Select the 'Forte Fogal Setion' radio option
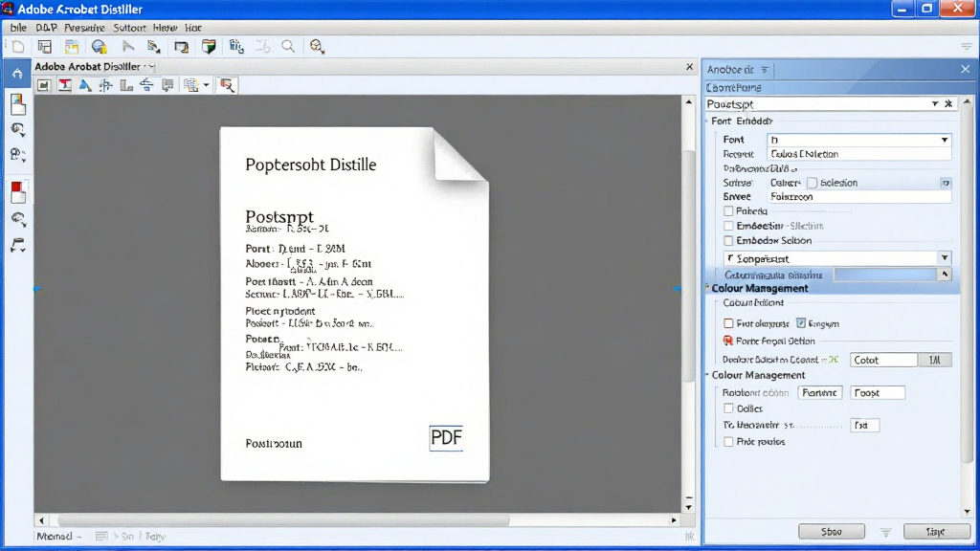 728,341
